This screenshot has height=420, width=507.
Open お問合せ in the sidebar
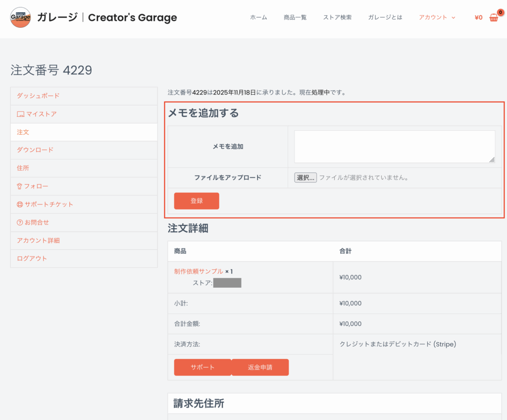(x=37, y=222)
